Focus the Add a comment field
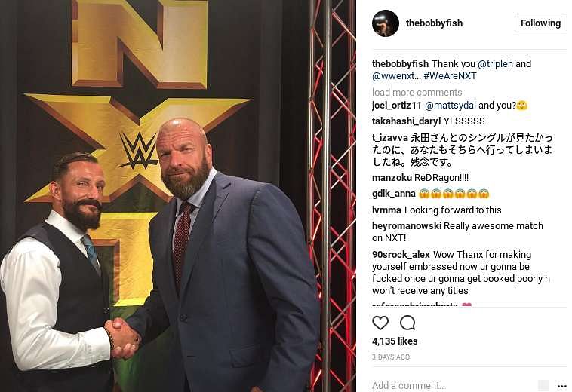The image size is (572, 392). [x=452, y=385]
